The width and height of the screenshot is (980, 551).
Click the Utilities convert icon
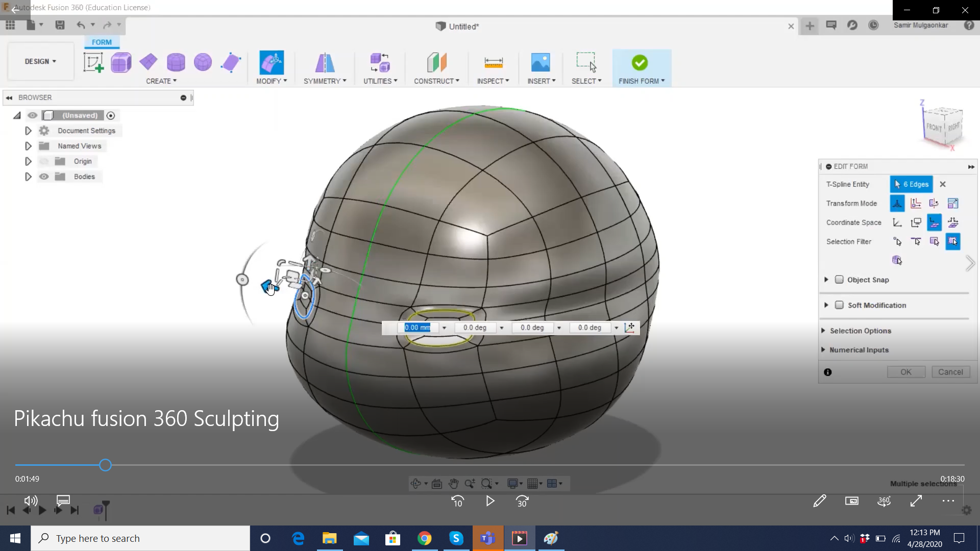coord(380,63)
